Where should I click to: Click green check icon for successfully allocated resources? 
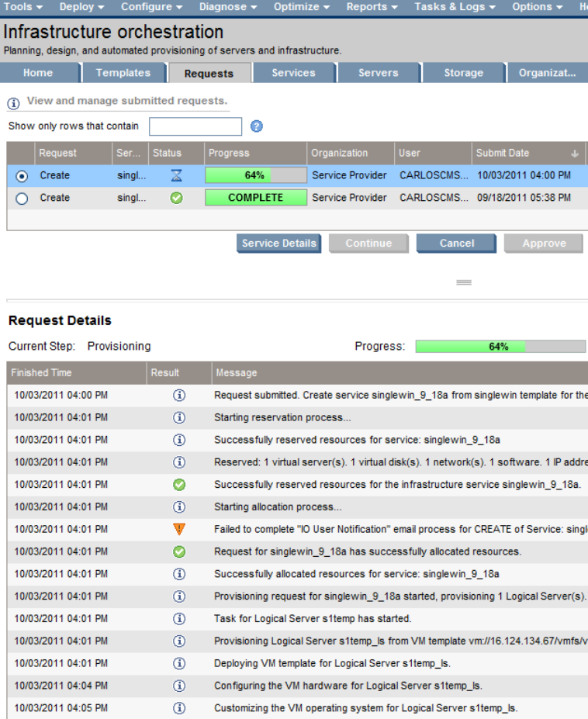(x=179, y=551)
